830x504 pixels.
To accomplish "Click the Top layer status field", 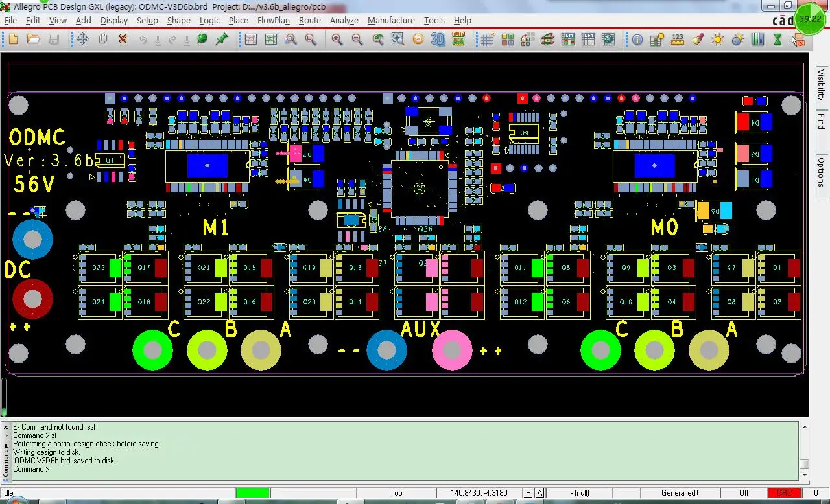I will 396,493.
